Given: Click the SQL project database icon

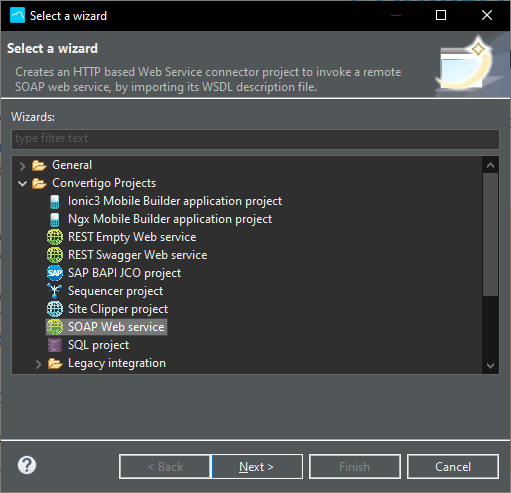Looking at the screenshot, I should 55,345.
